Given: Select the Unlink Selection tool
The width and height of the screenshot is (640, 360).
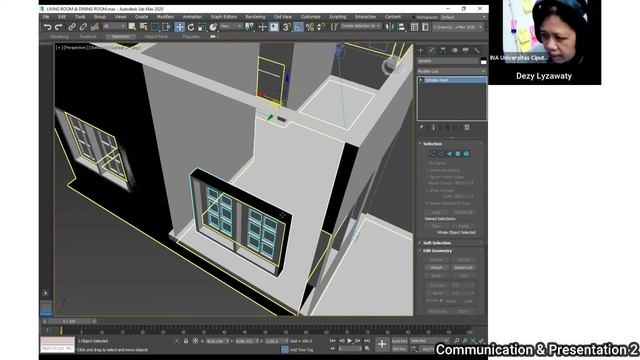Looking at the screenshot, I should point(83,27).
